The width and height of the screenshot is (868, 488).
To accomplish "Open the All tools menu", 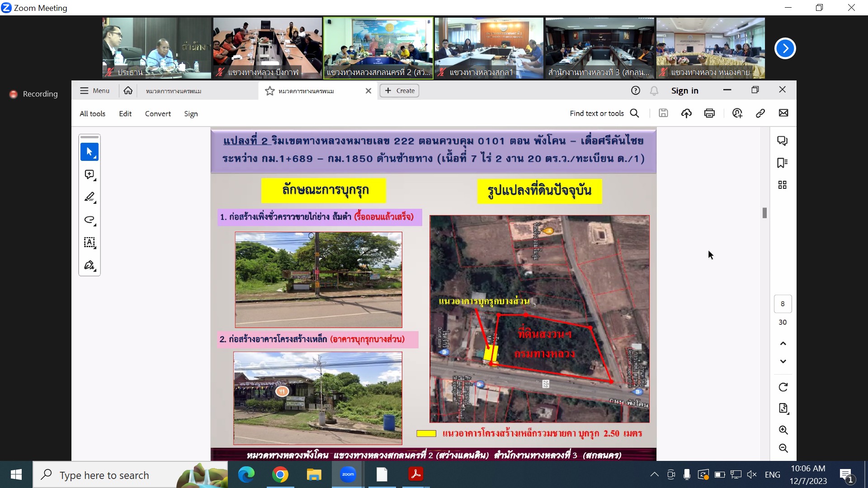I will [92, 114].
